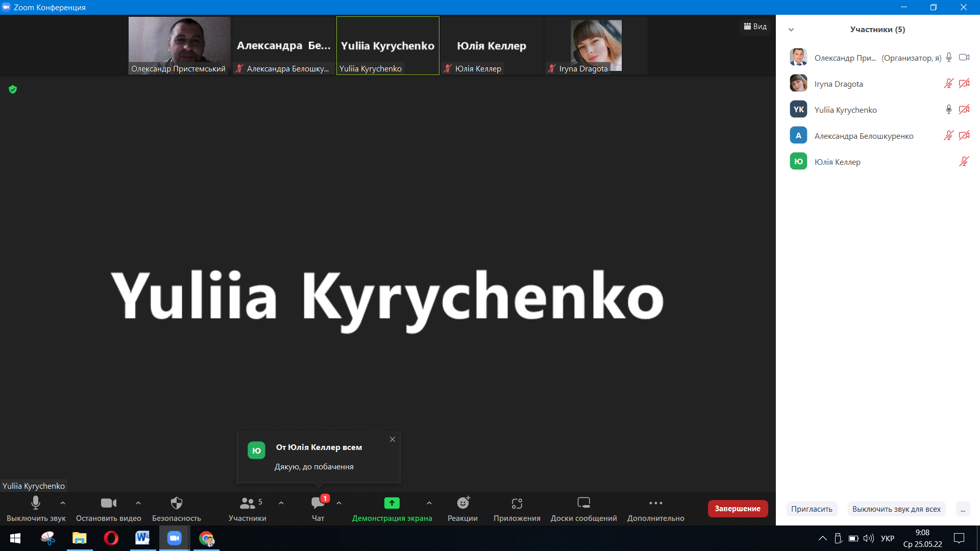This screenshot has width=980, height=551.
Task: Select Олександр Пристемський video thumbnail
Action: pyautogui.click(x=180, y=46)
